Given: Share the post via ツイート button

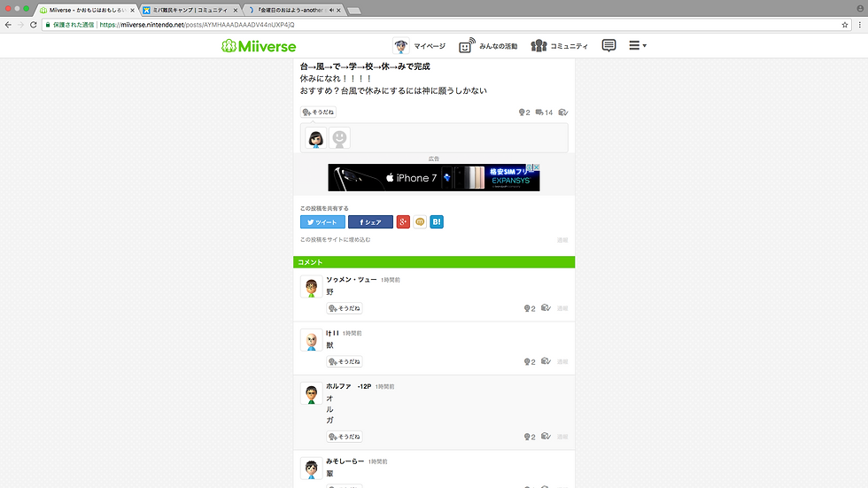Looking at the screenshot, I should tap(322, 222).
